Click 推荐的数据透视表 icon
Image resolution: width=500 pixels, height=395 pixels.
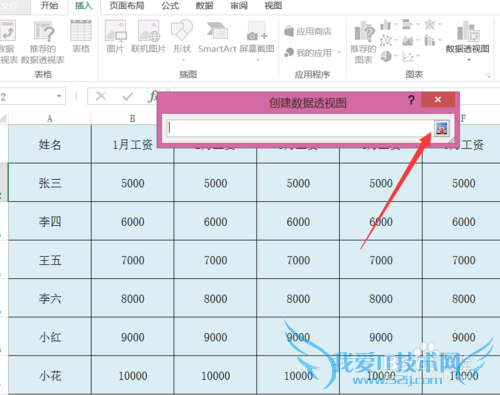pos(43,42)
